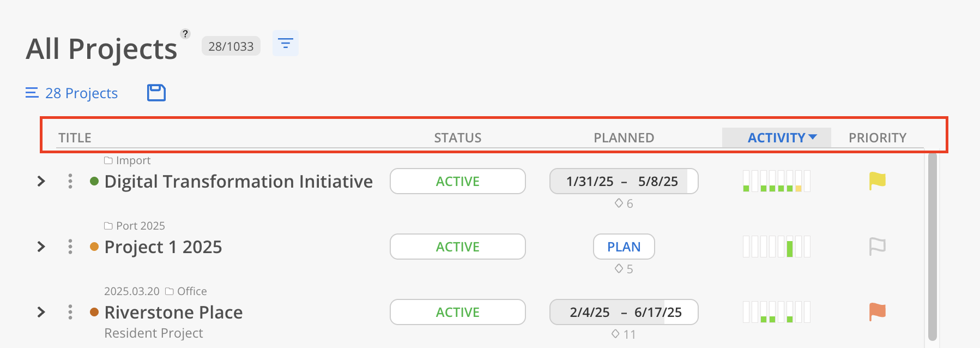
Task: Click the orange priority flag of Riverstone Place
Action: [877, 312]
